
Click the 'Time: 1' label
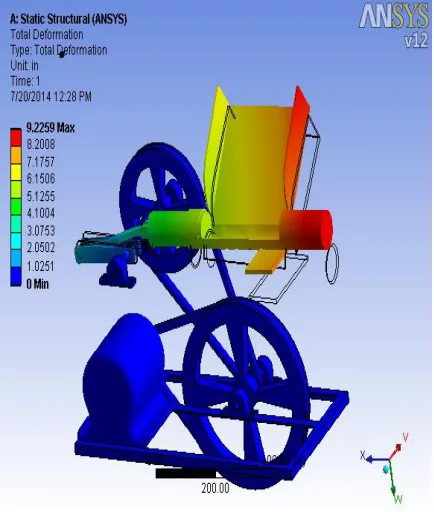coord(25,81)
